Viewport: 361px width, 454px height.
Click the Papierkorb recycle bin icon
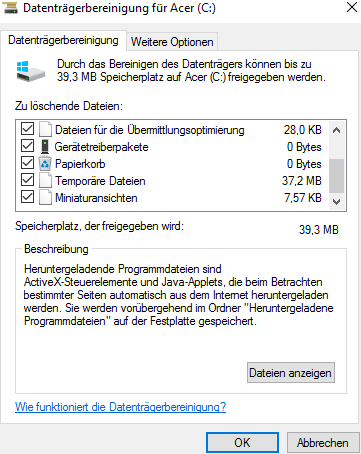45,164
